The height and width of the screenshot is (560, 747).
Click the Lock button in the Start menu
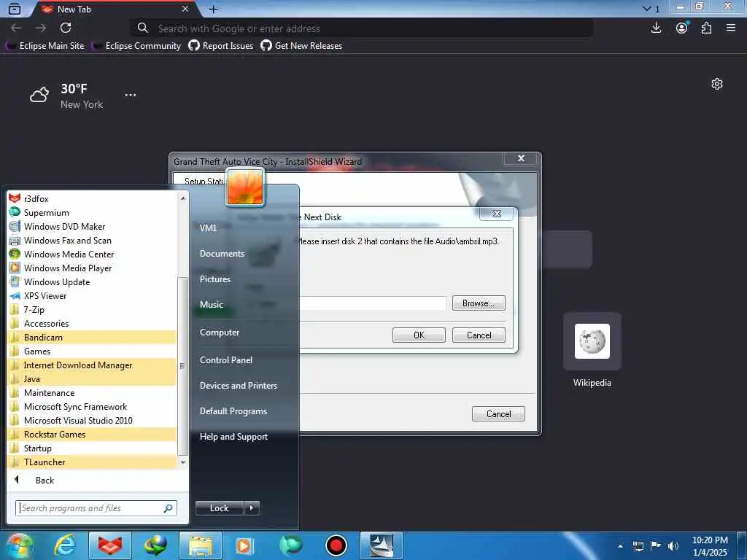click(219, 508)
